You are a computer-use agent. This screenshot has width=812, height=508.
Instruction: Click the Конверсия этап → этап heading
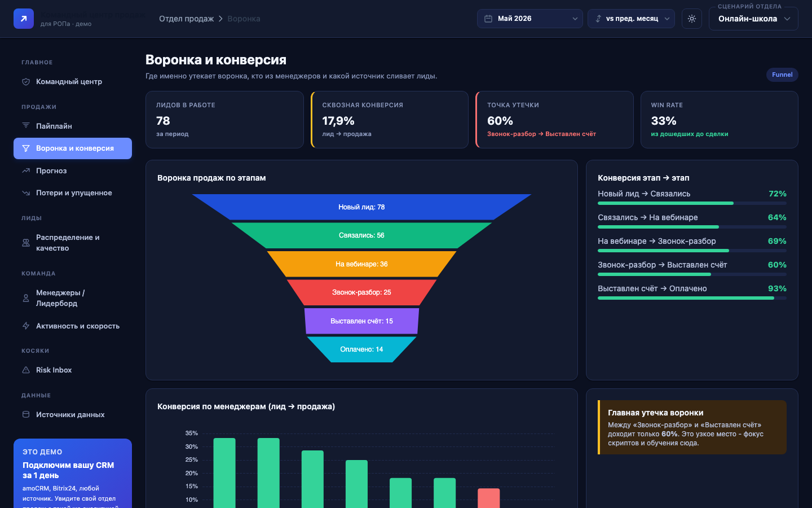[x=643, y=178]
